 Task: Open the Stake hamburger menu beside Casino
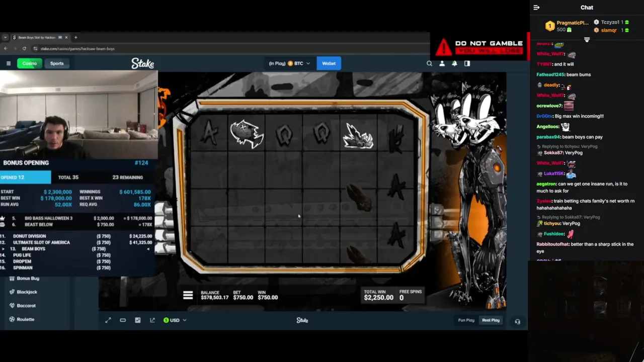click(x=9, y=63)
